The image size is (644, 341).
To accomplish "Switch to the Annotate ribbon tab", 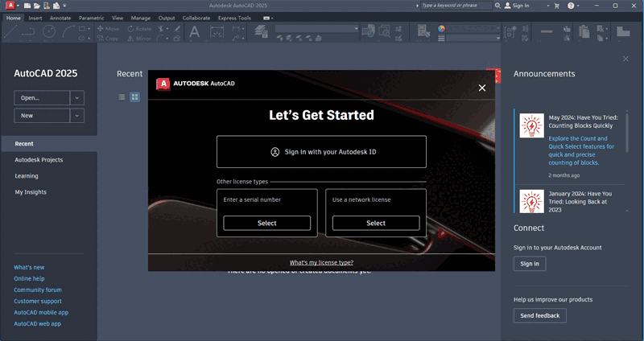I will 60,18.
